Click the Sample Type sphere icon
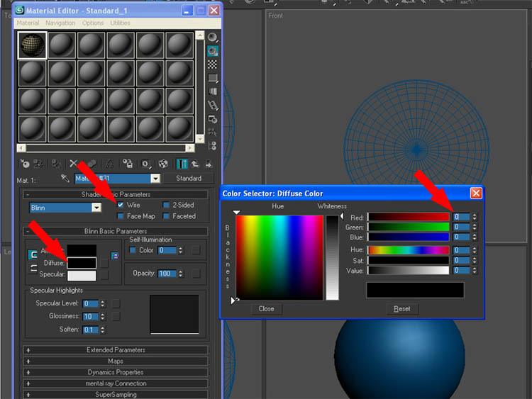The width and height of the screenshot is (532, 399). [x=212, y=37]
